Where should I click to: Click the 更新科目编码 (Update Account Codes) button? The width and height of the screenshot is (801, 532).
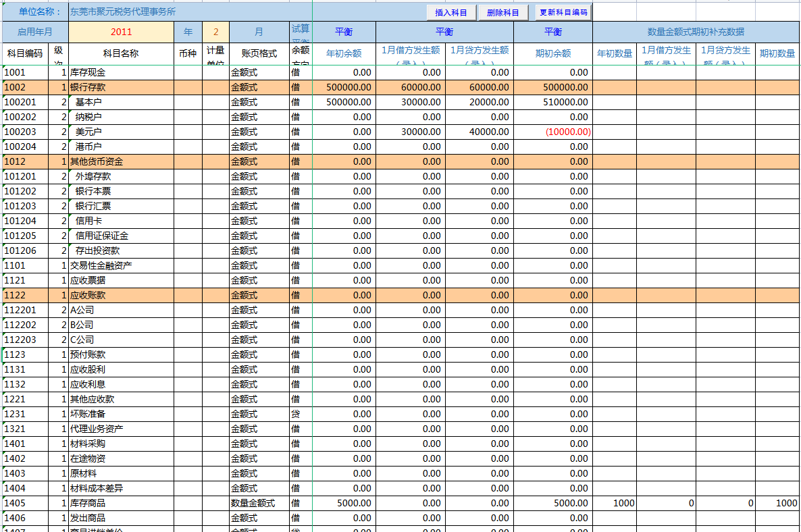pos(562,11)
